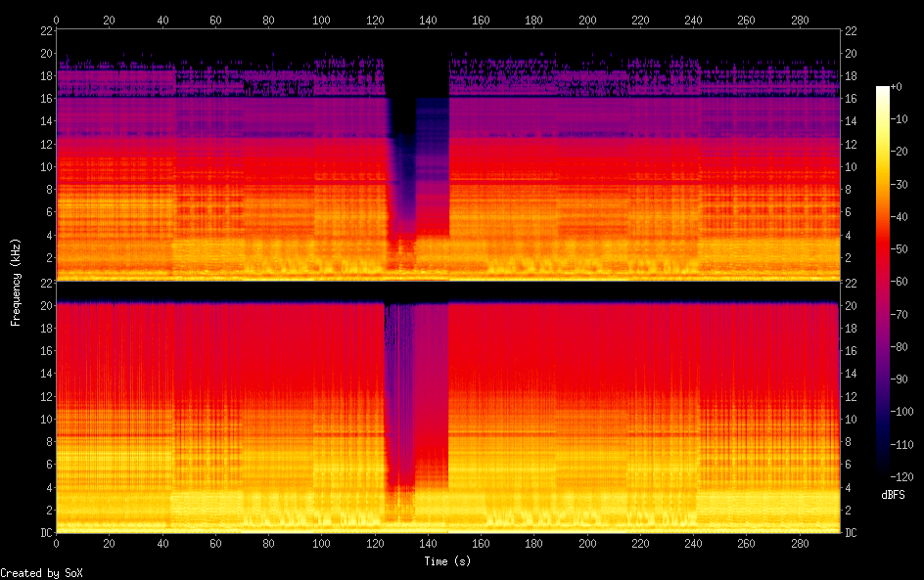
Task: Click the dark quiet gap in the lower channel spectrogram
Action: tap(399, 391)
